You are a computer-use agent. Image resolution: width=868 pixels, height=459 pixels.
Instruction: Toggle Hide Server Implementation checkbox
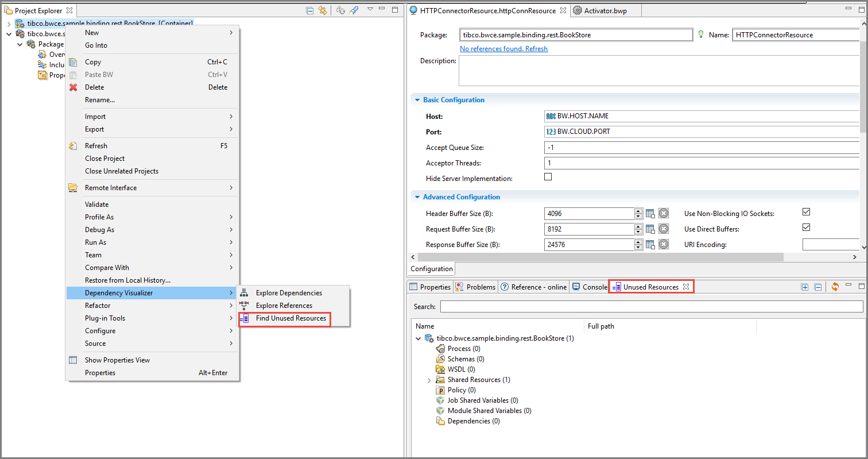pyautogui.click(x=548, y=177)
